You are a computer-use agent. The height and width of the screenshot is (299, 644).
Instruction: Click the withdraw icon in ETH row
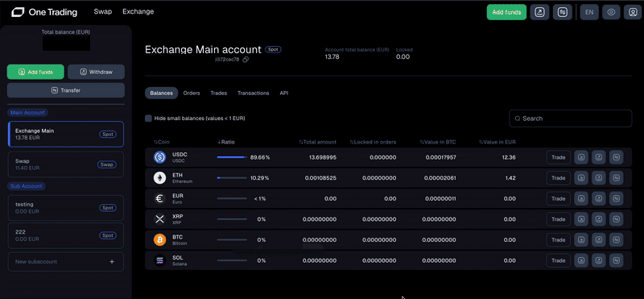tap(599, 178)
